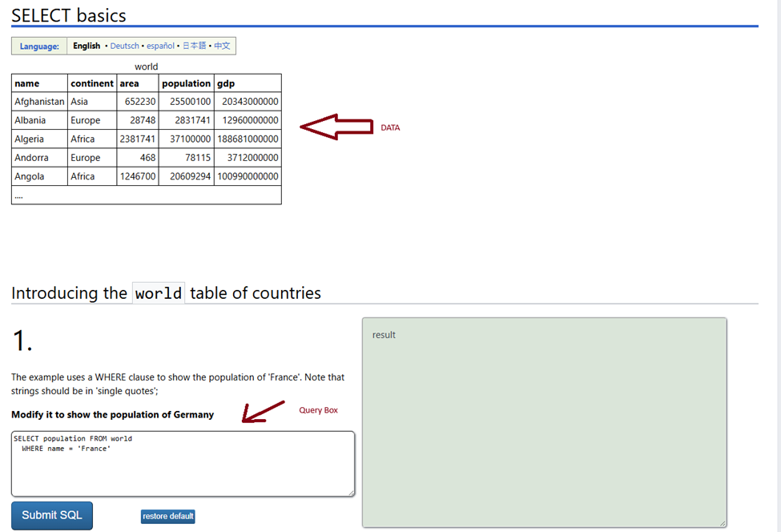Select the English language option
Image resolution: width=781 pixels, height=532 pixels.
(x=87, y=46)
